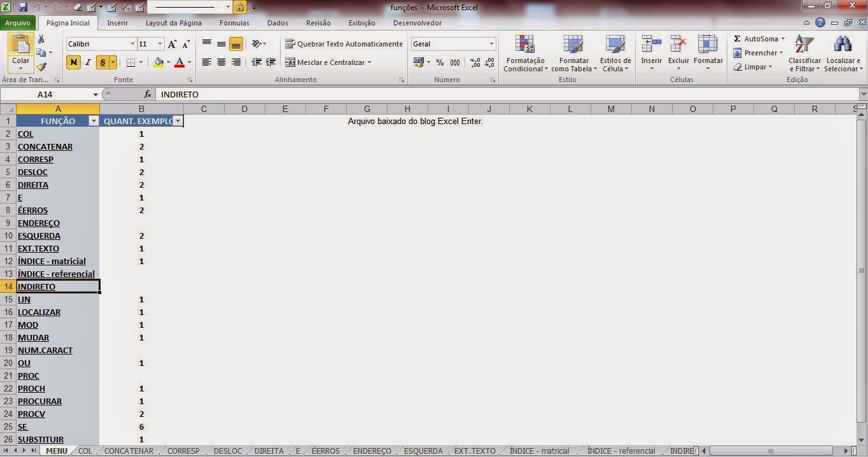Click the formula bar showing INDIRETO

pyautogui.click(x=507, y=94)
